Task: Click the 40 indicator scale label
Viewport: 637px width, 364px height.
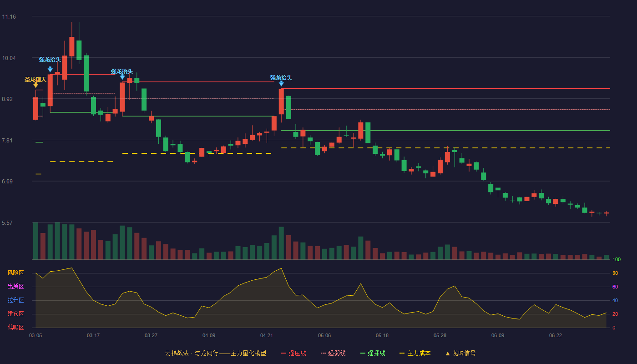Action: (615, 300)
